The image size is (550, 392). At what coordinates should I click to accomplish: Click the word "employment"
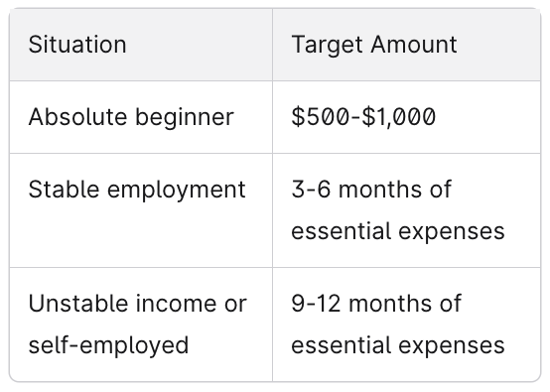point(177,192)
